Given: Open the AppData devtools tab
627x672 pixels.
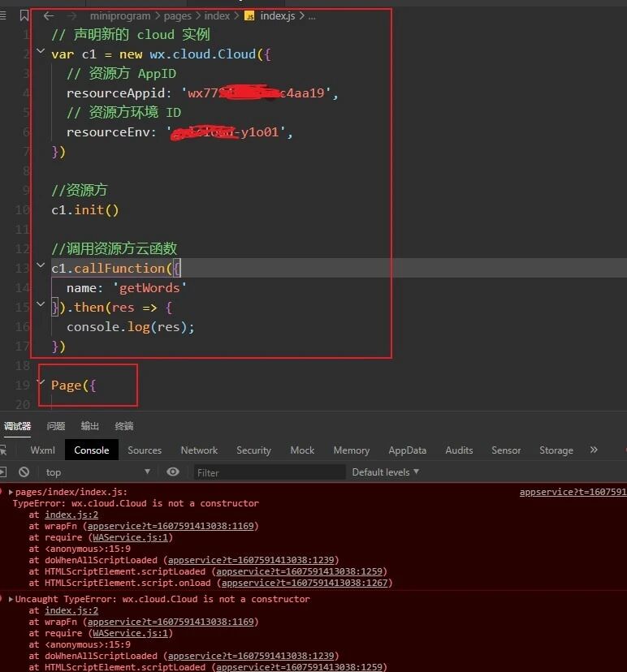Looking at the screenshot, I should click(x=408, y=450).
